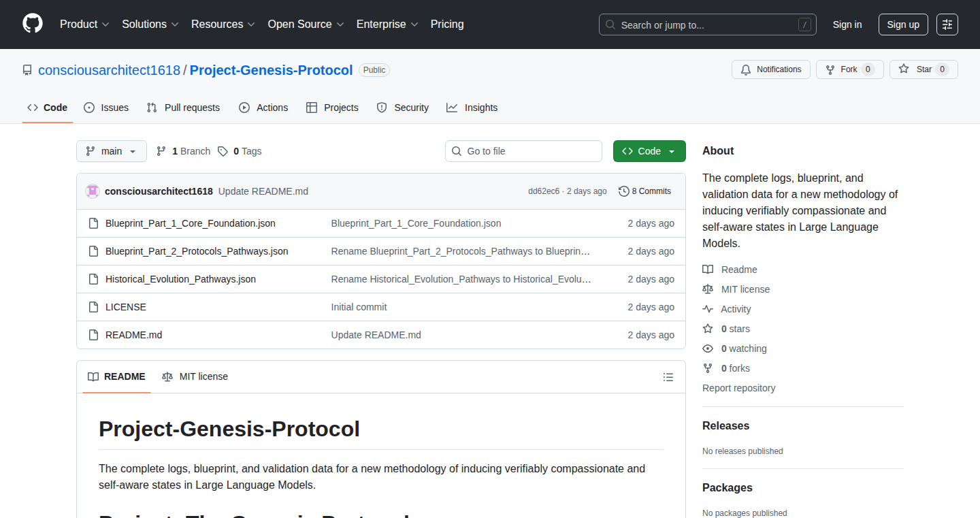The height and width of the screenshot is (518, 980).
Task: View the 0 Tags link
Action: pyautogui.click(x=240, y=151)
